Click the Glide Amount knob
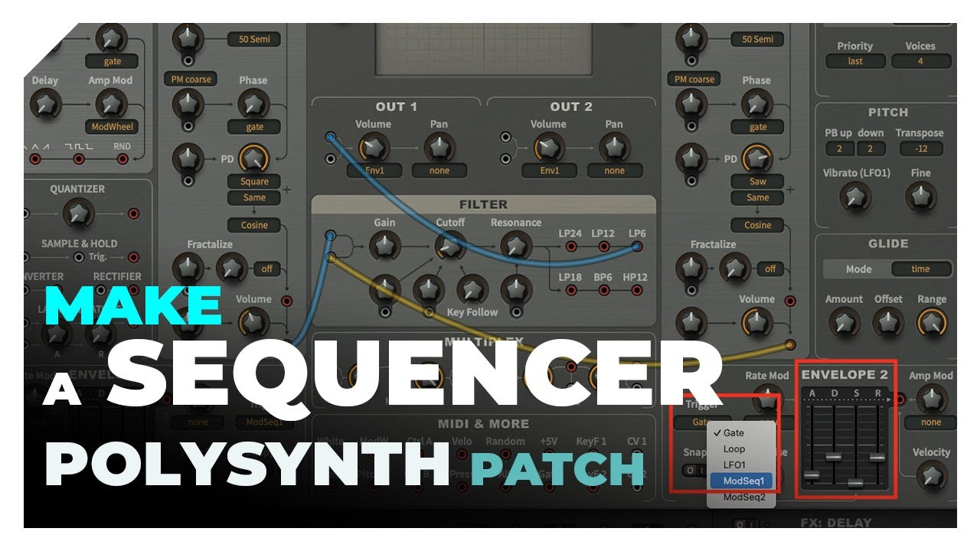This screenshot has height=551, width=980. (844, 324)
